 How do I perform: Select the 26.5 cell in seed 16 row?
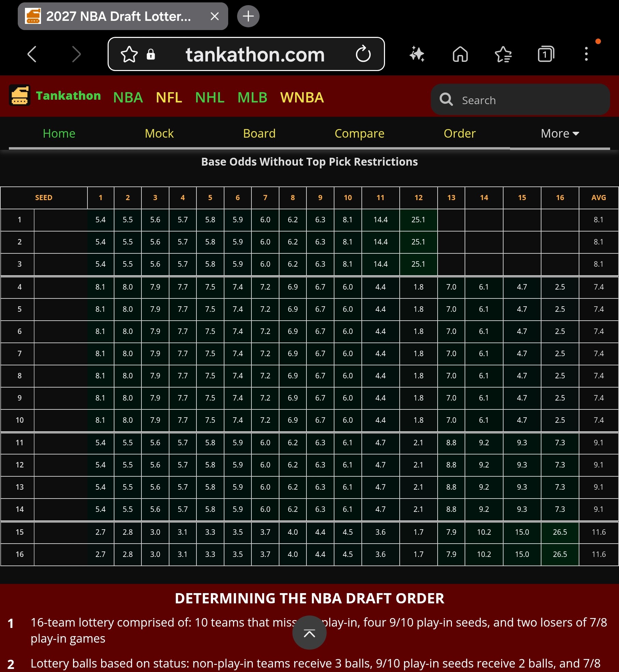click(x=560, y=554)
